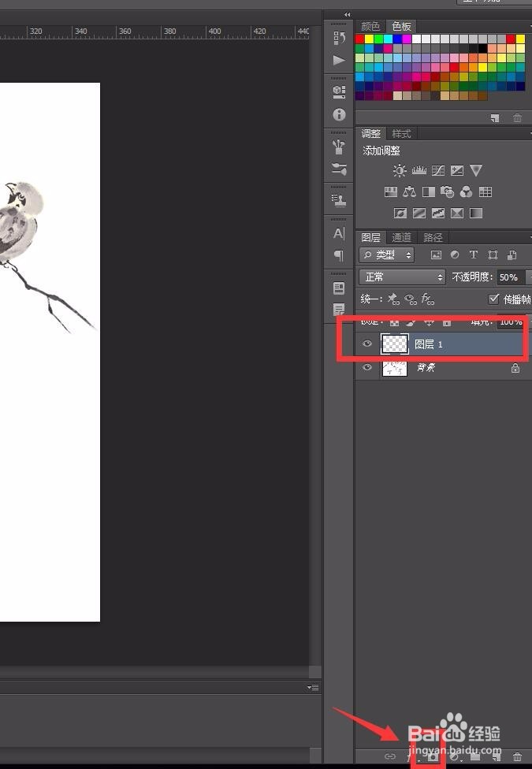The width and height of the screenshot is (532, 769).
Task: Collapse panels with double-arrow icon
Action: [348, 15]
